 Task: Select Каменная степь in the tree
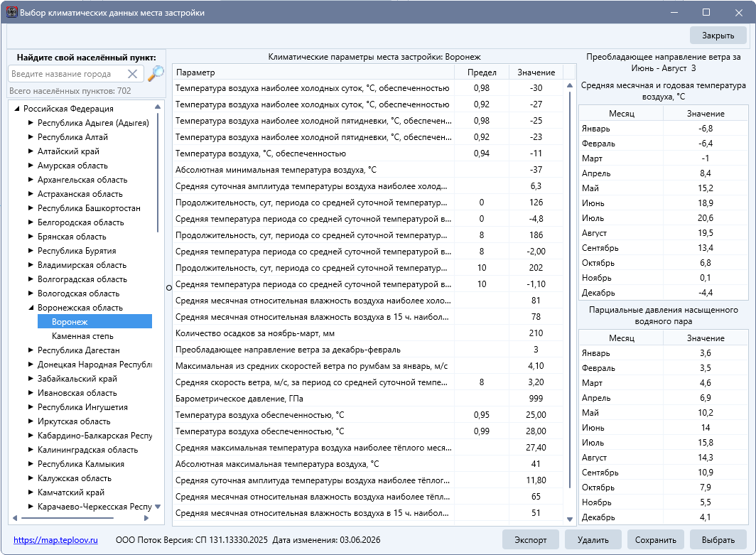pyautogui.click(x=82, y=336)
